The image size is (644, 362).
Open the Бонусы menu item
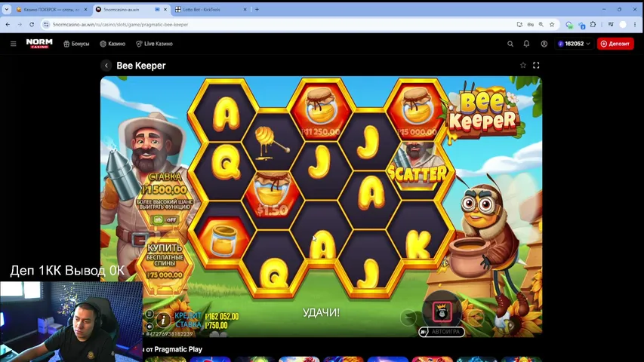tap(76, 44)
